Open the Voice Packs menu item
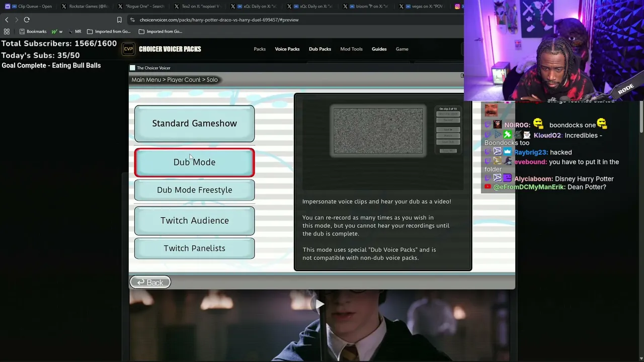 pos(287,49)
